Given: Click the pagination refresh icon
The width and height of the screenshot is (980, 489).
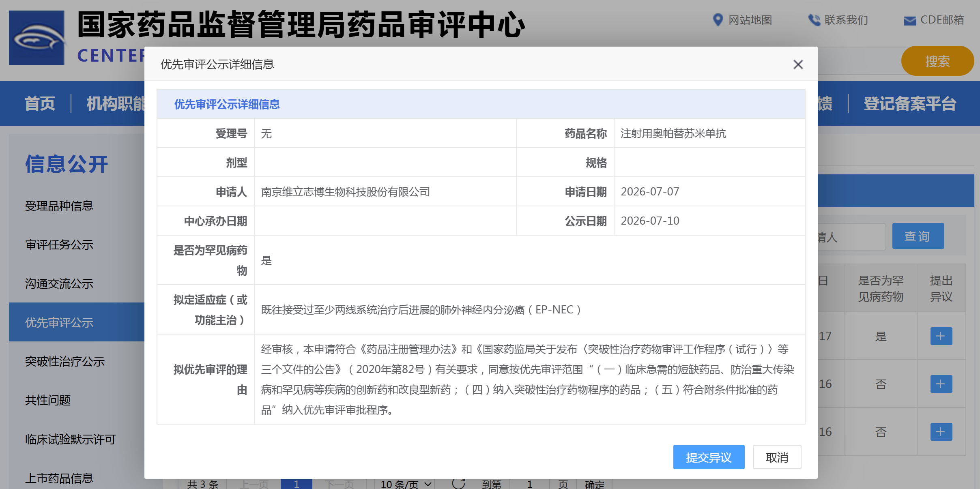Looking at the screenshot, I should [x=459, y=483].
